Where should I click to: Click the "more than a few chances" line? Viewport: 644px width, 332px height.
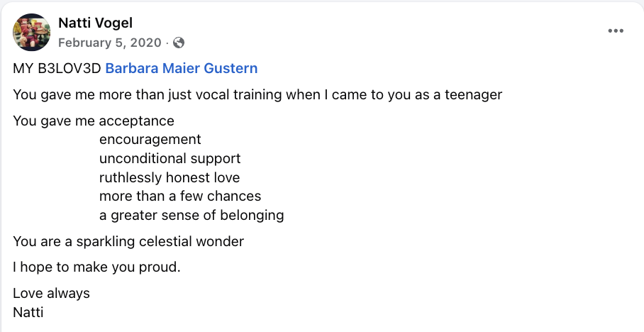pos(180,197)
